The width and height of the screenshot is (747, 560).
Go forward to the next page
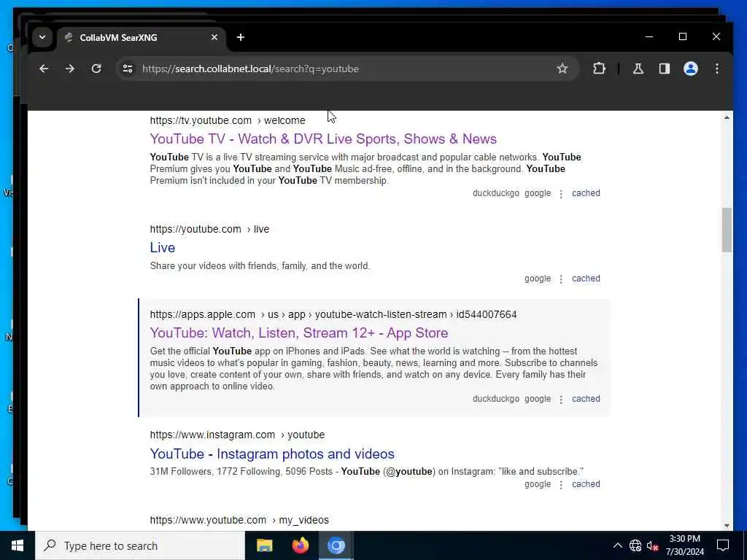70,69
